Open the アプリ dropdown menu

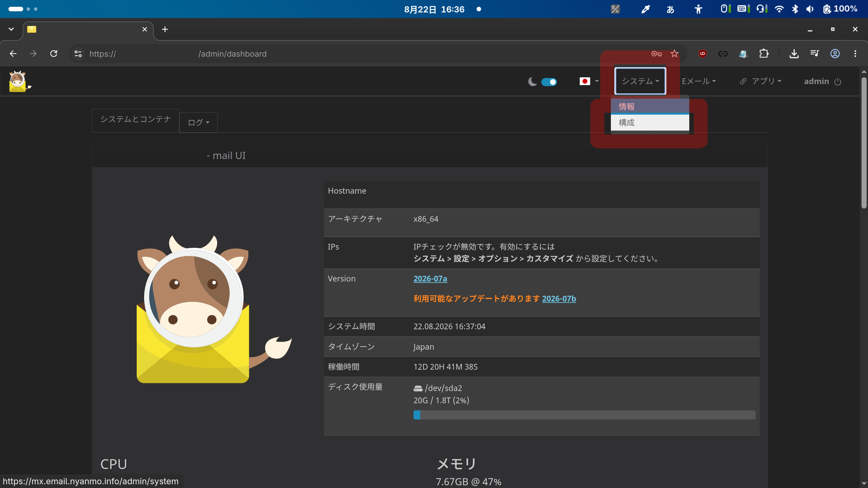pyautogui.click(x=761, y=81)
